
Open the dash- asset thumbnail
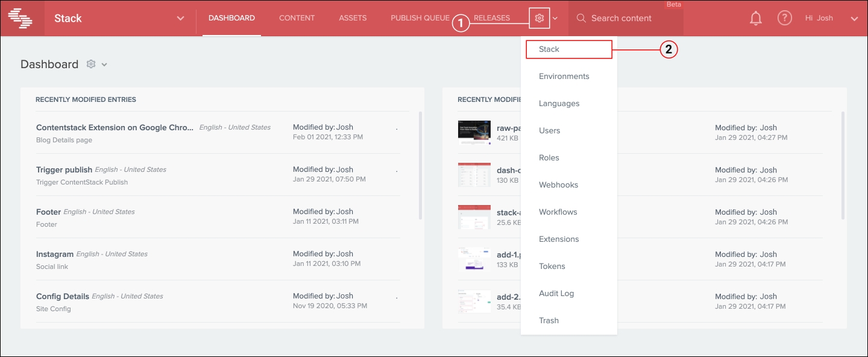474,175
